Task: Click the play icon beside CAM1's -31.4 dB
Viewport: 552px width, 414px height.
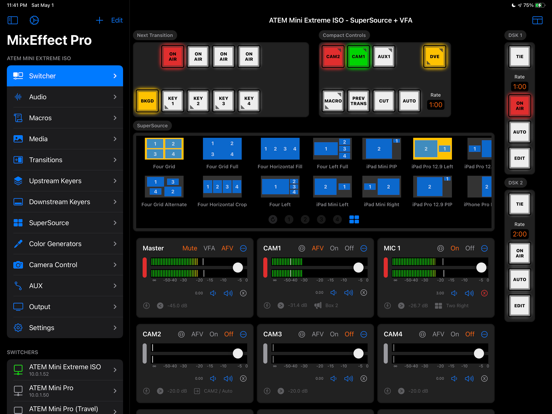Action: click(281, 305)
